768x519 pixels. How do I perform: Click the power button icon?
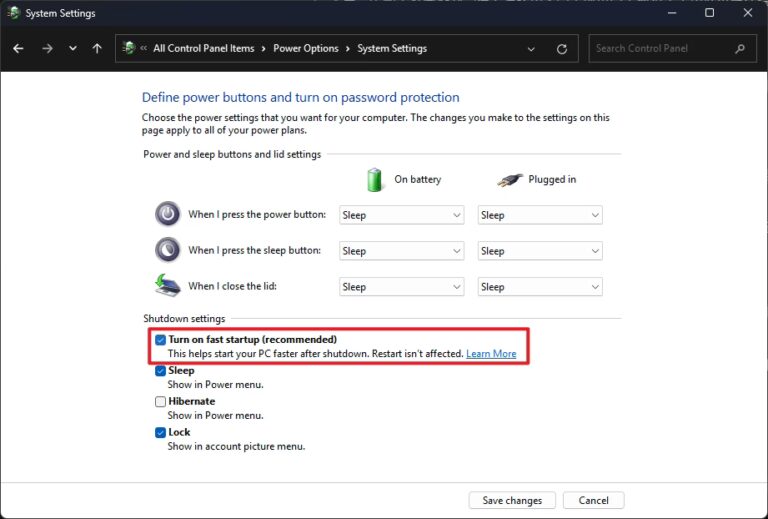[x=168, y=214]
